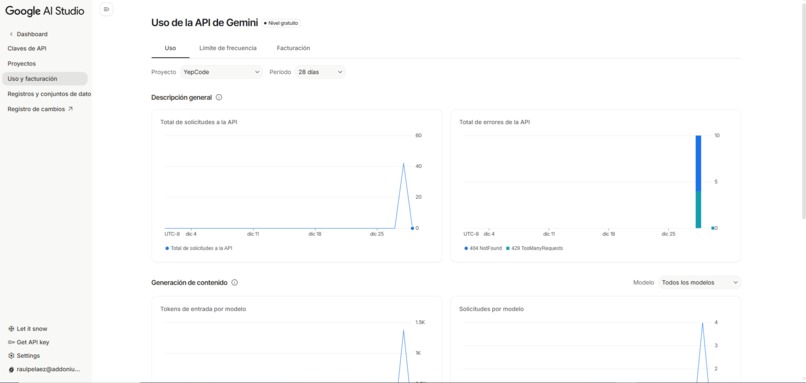Click the teal 429 TooManyRequests legend marker
The height and width of the screenshot is (383, 806).
tap(508, 248)
